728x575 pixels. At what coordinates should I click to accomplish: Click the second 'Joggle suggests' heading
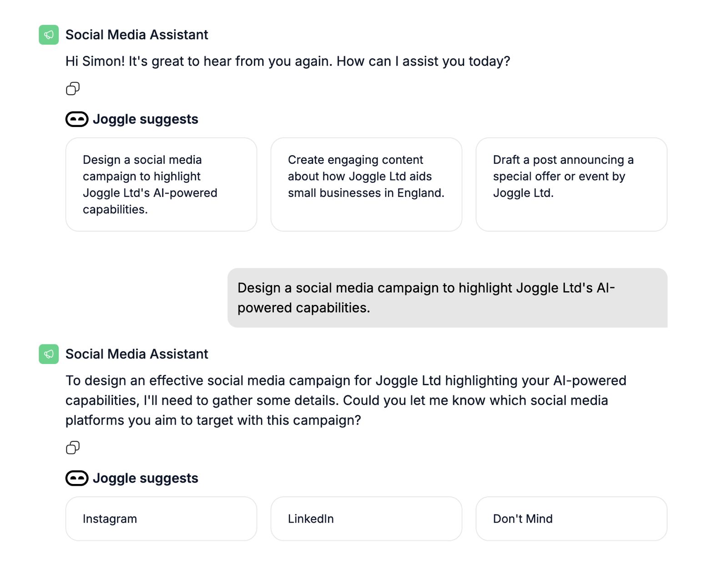coord(145,478)
